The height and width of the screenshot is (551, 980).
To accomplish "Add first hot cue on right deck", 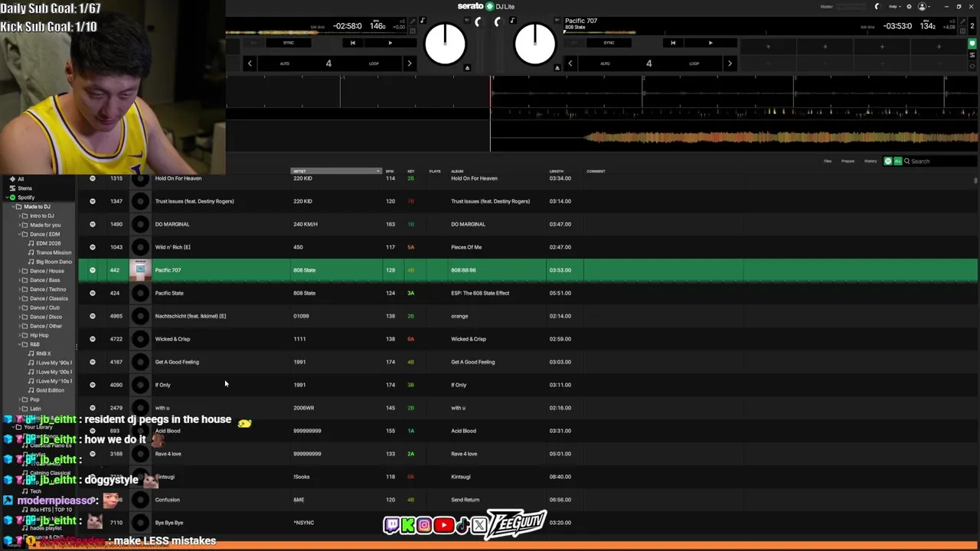I will (x=768, y=47).
